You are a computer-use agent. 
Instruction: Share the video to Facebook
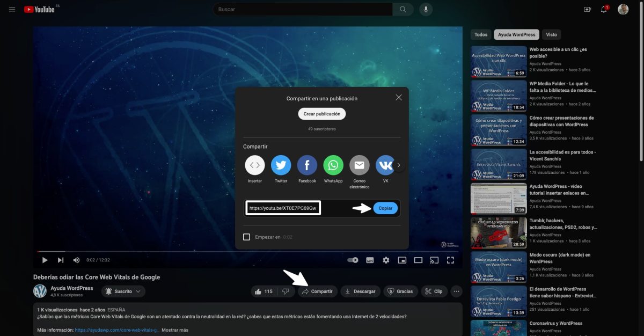[306, 165]
